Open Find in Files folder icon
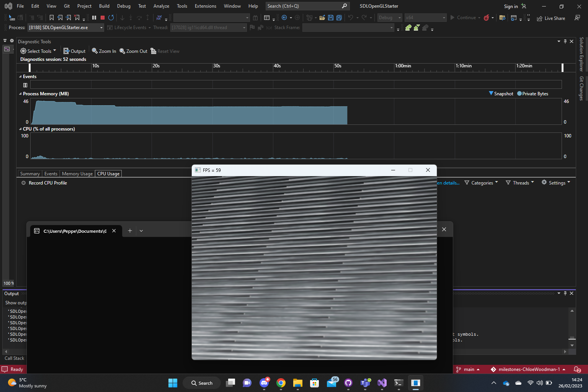Viewport: 588px width, 392px height. [502, 18]
